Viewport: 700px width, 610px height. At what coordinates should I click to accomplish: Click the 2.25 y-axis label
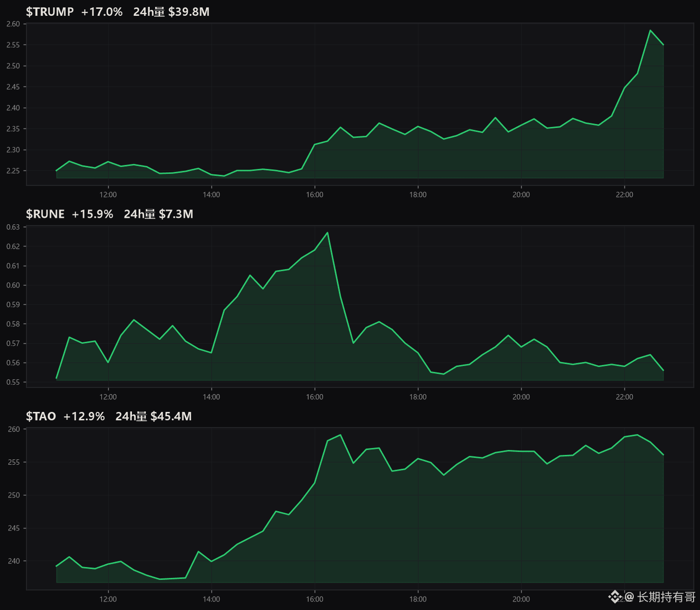click(13, 171)
